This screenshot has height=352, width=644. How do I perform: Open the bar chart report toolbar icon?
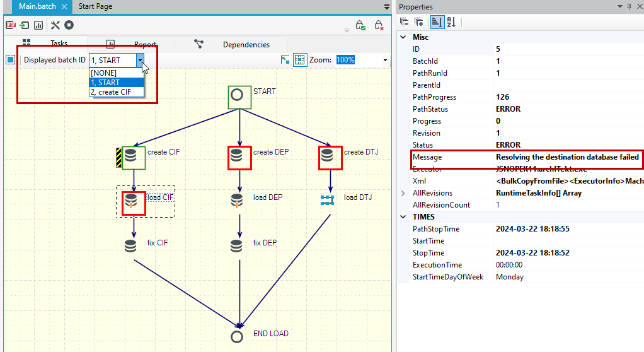[x=38, y=25]
